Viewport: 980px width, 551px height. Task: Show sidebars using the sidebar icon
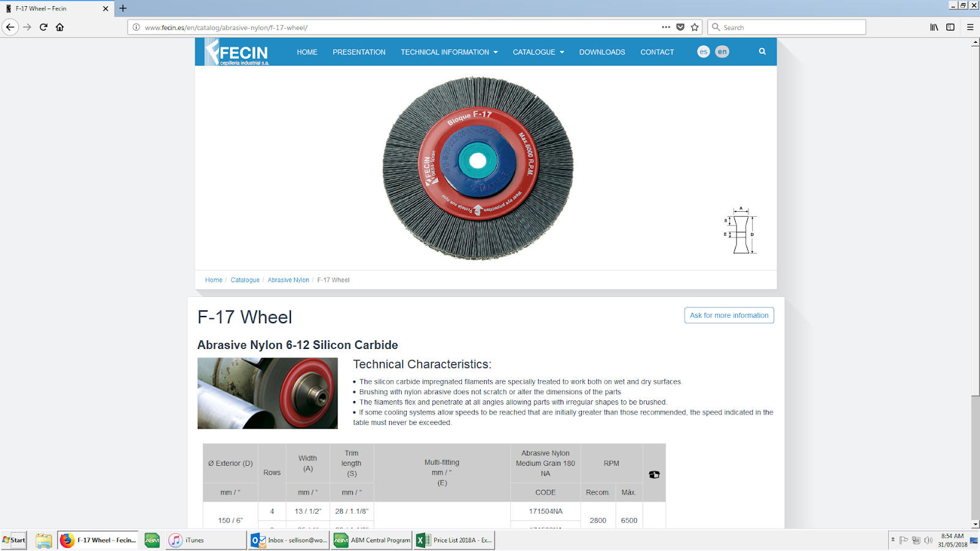pyautogui.click(x=950, y=27)
